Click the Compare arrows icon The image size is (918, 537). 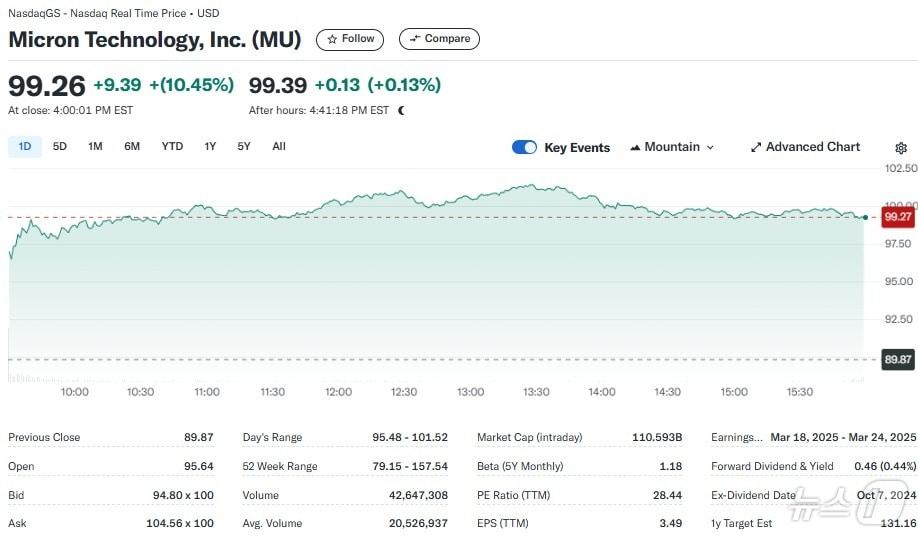[x=414, y=39]
